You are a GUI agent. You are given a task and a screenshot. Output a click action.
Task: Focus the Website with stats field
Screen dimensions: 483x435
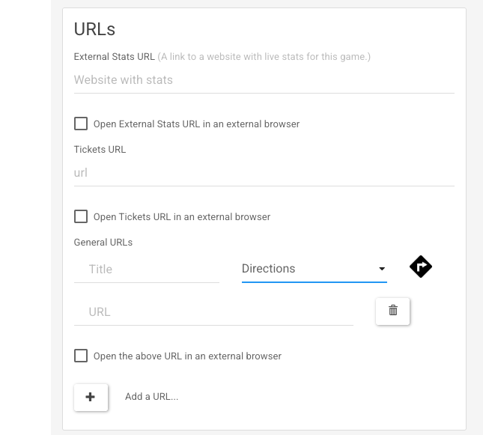click(x=264, y=80)
